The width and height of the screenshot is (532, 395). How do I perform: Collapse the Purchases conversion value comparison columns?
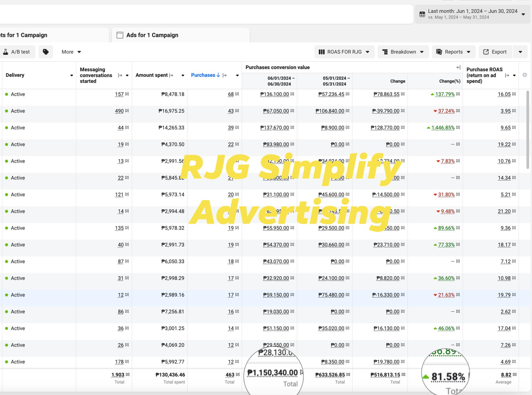pyautogui.click(x=458, y=67)
